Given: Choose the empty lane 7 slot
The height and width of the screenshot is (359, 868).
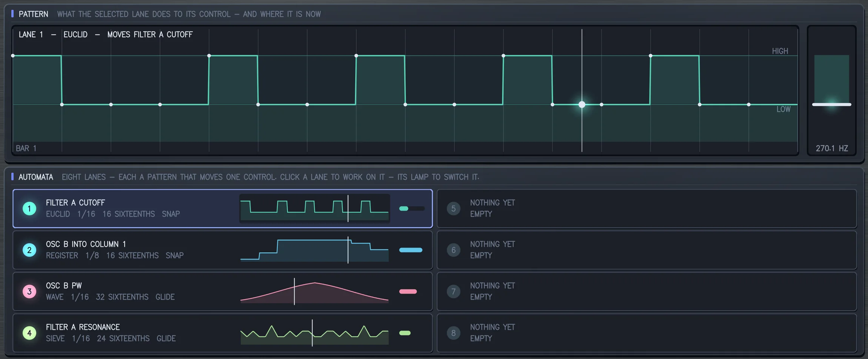Looking at the screenshot, I should 647,291.
